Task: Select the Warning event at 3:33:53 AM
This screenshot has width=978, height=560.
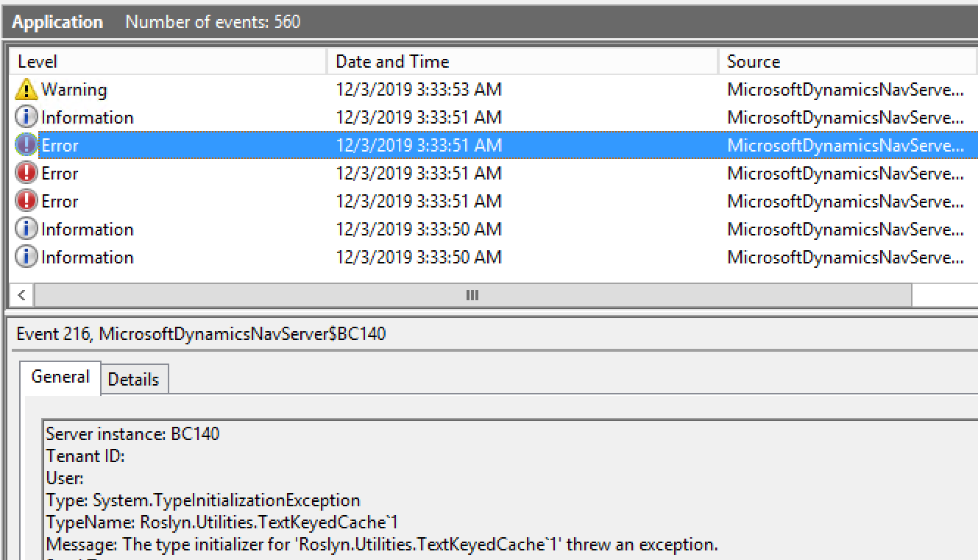Action: [495, 90]
